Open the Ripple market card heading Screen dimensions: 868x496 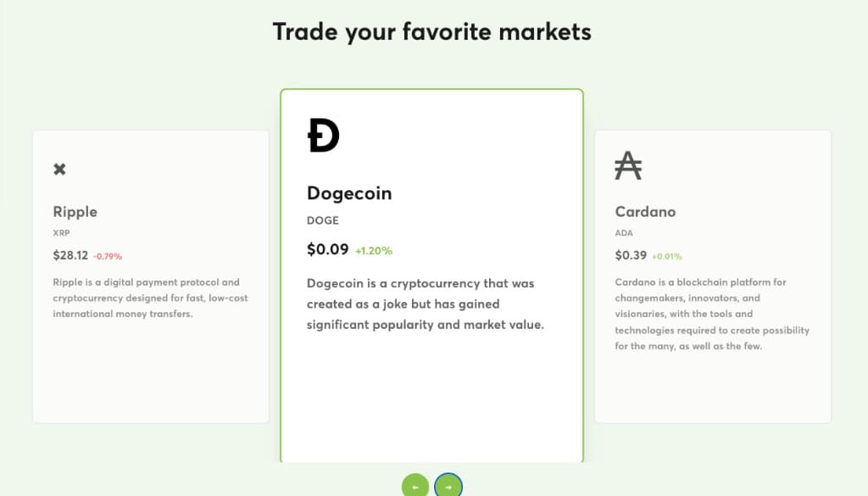(x=75, y=211)
